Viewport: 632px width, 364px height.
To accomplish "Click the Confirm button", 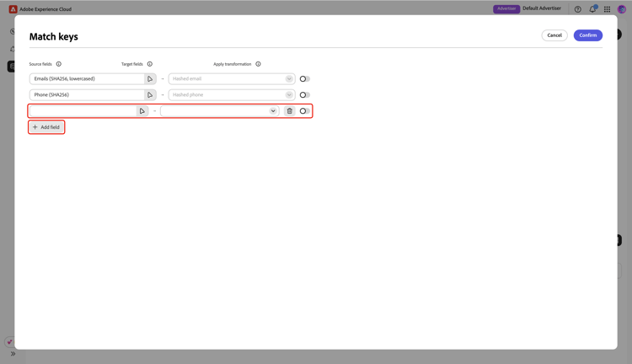I will click(x=588, y=35).
